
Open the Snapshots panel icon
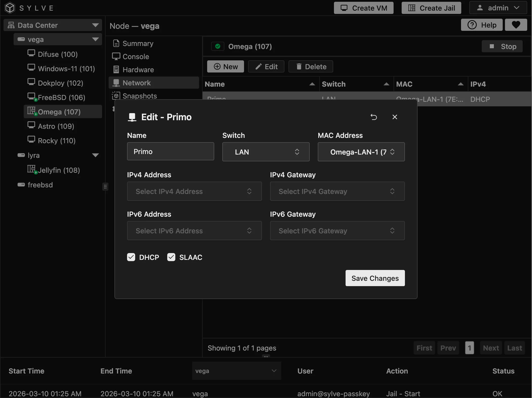(116, 96)
